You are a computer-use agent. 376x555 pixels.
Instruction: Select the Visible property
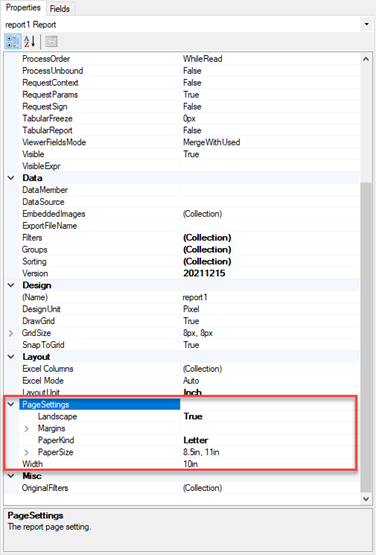pos(33,154)
